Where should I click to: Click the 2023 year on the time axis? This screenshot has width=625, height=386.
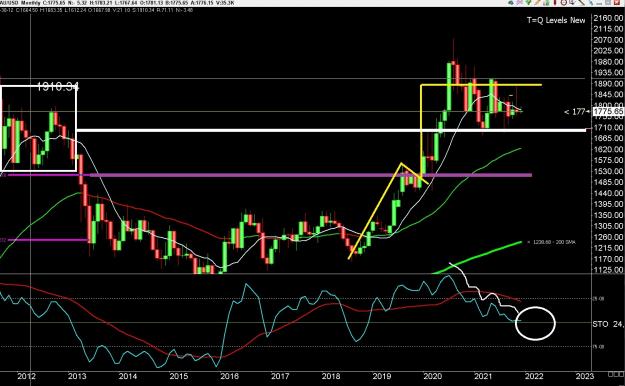tap(584, 376)
